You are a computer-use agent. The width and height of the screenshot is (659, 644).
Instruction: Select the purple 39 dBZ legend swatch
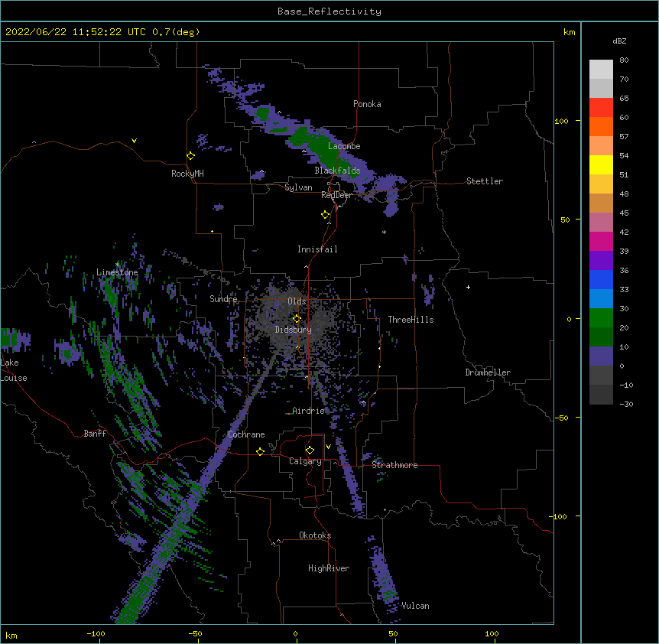coord(601,261)
